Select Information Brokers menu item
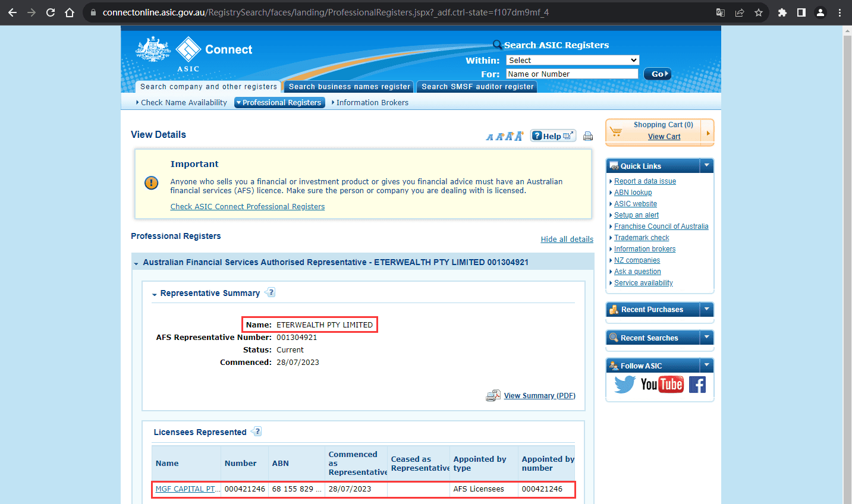Screen dimensions: 852x504 coord(372,103)
